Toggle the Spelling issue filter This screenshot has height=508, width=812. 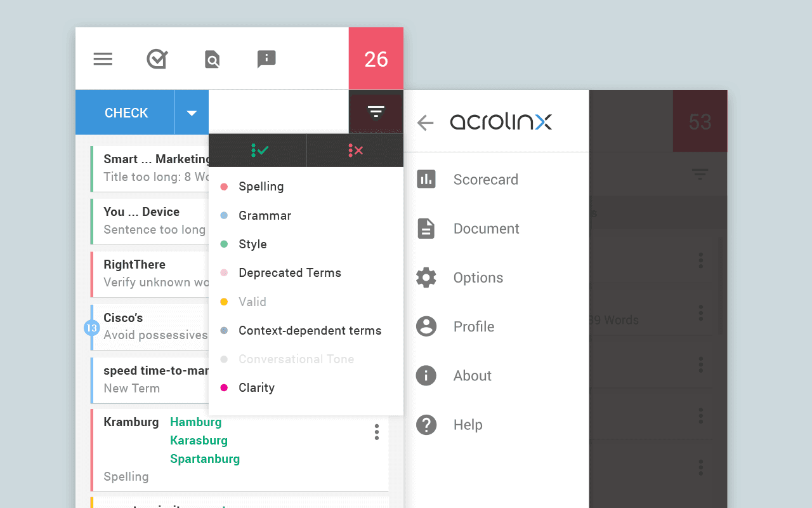261,187
